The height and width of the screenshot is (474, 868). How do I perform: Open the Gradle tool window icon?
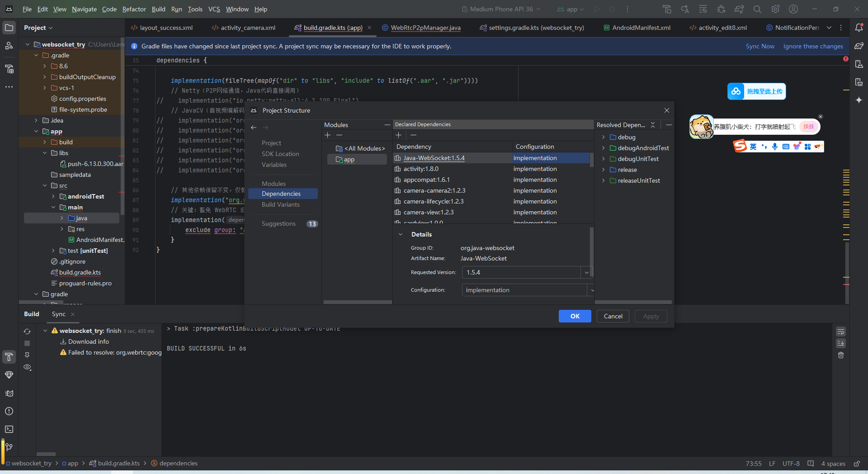(x=859, y=46)
